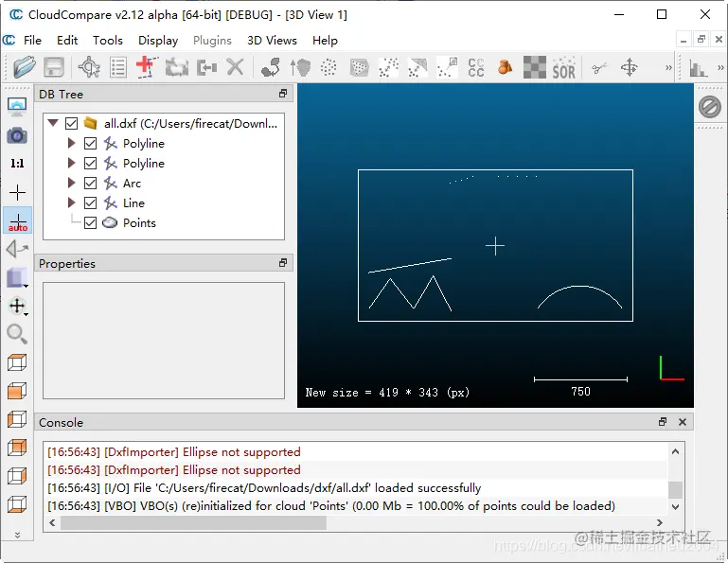Click the disabled circle icon on right panel
The image size is (728, 563).
click(x=710, y=107)
